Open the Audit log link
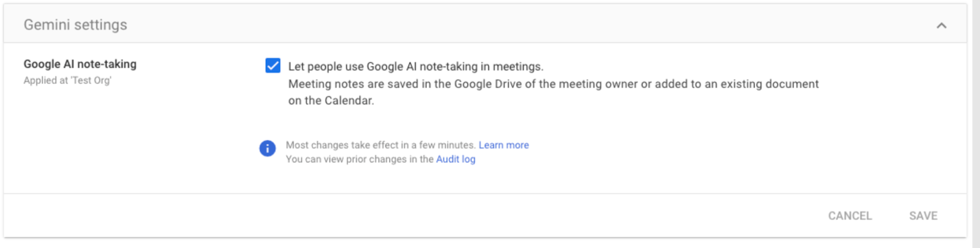 [456, 159]
